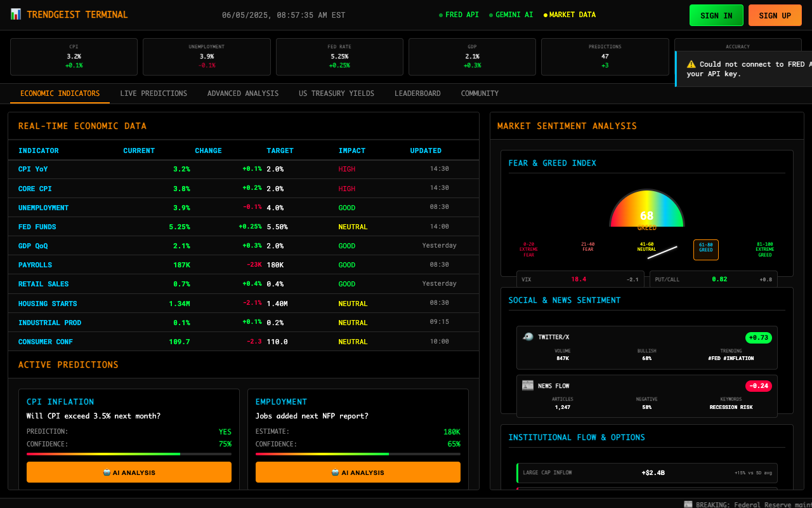Click the Current column header
Screen dimensions: 812x508
pos(139,150)
